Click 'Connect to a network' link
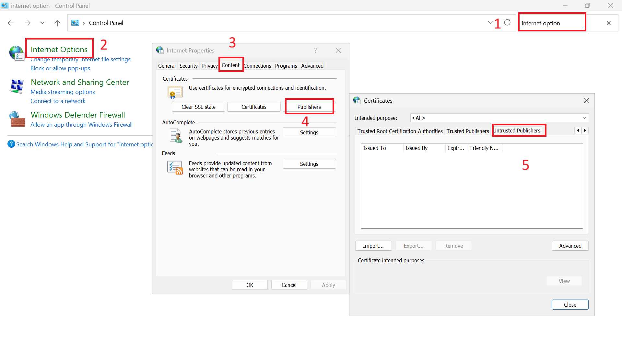This screenshot has width=622, height=364. click(58, 101)
